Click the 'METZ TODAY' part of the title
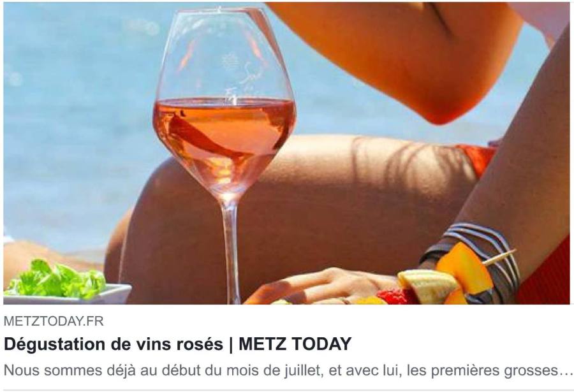Viewport: 574px width, 392px height. point(295,344)
